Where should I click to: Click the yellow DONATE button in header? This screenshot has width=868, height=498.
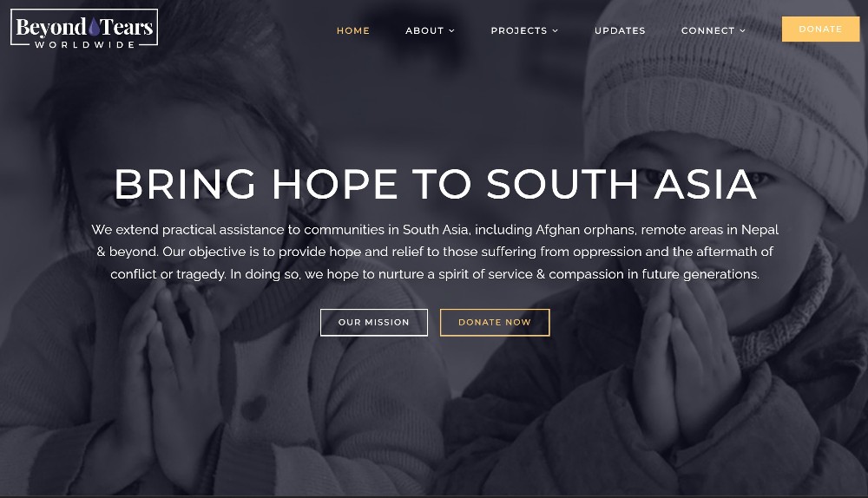(820, 29)
